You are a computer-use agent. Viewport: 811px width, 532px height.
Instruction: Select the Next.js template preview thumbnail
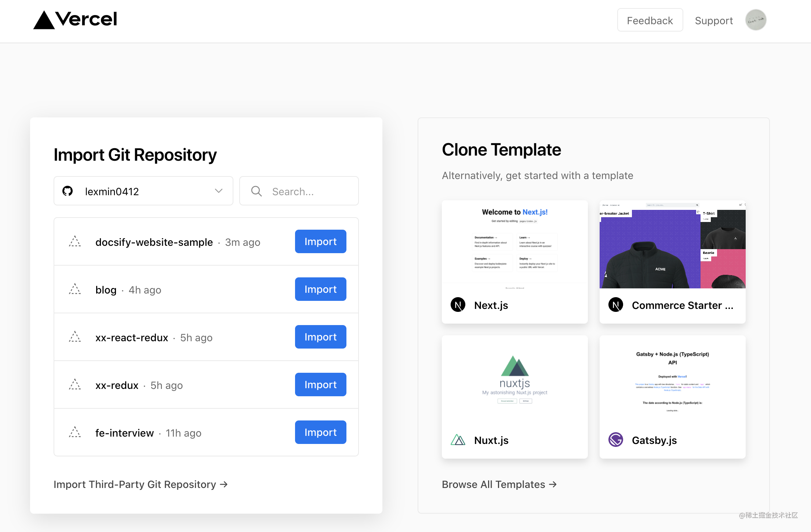515,244
